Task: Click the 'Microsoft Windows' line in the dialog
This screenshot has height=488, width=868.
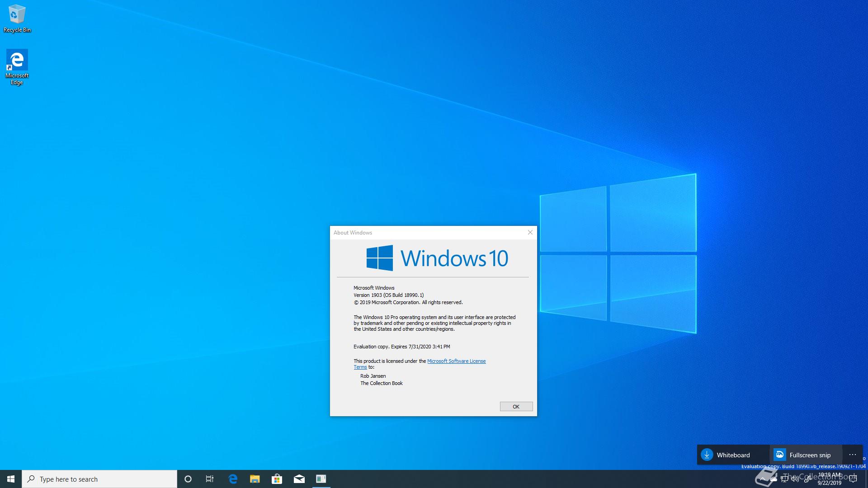Action: [374, 288]
